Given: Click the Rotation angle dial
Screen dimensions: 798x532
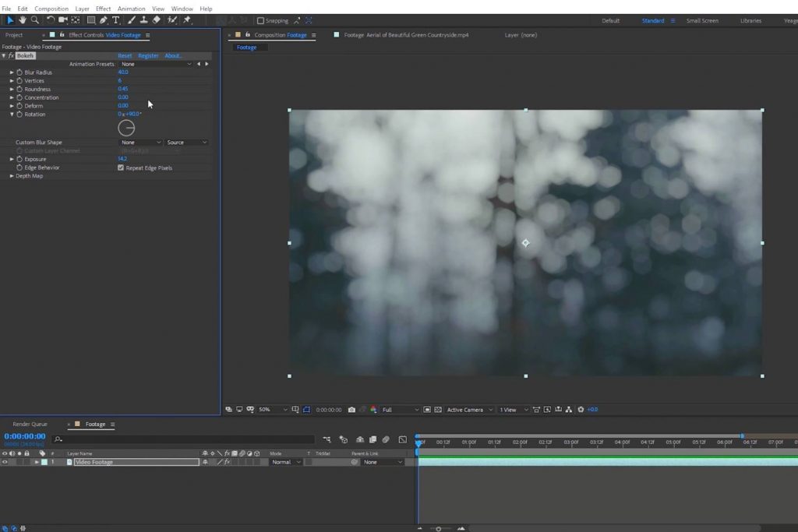Looking at the screenshot, I should click(x=126, y=129).
